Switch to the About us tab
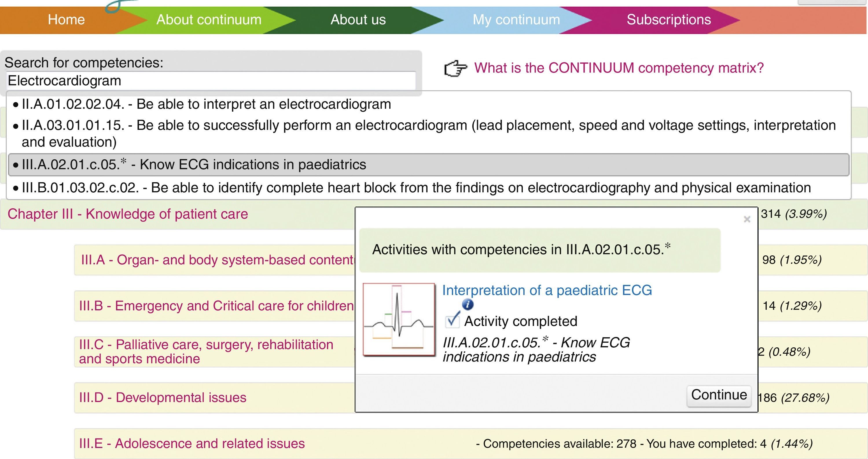 358,20
